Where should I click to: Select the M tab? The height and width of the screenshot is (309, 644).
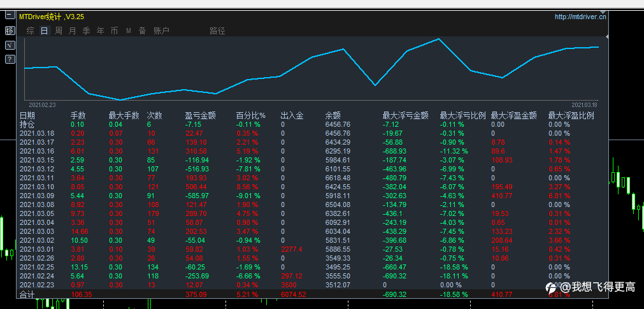click(x=129, y=31)
